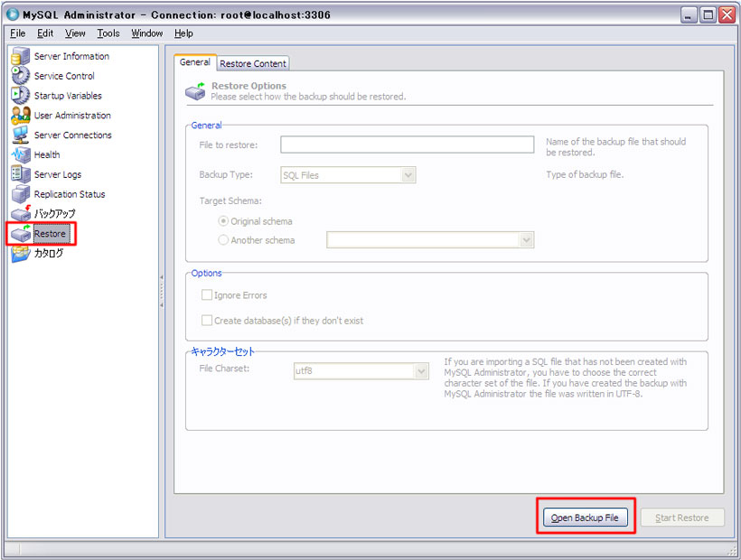This screenshot has width=741, height=560.
Task: Select Server Connections label in sidebar
Action: [73, 135]
